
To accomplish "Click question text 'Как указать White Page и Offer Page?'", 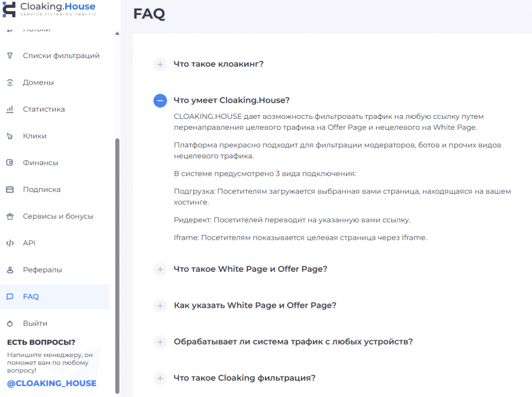I will (x=255, y=306).
